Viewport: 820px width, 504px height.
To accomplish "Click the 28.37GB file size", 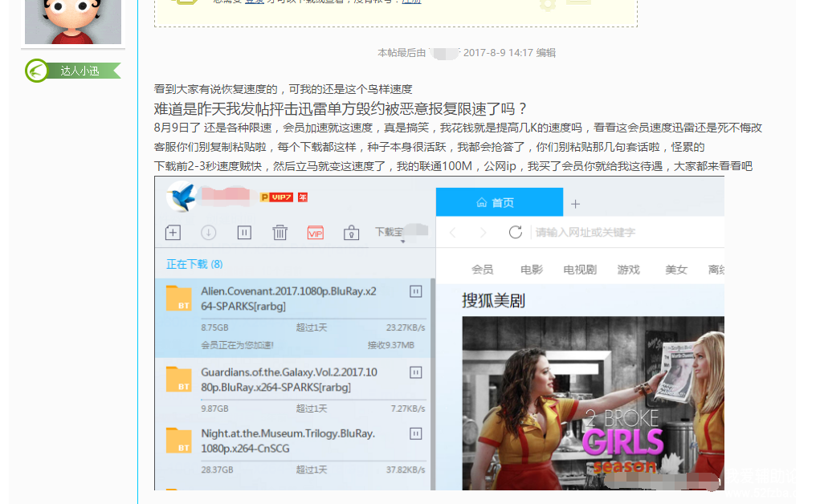I will (217, 470).
